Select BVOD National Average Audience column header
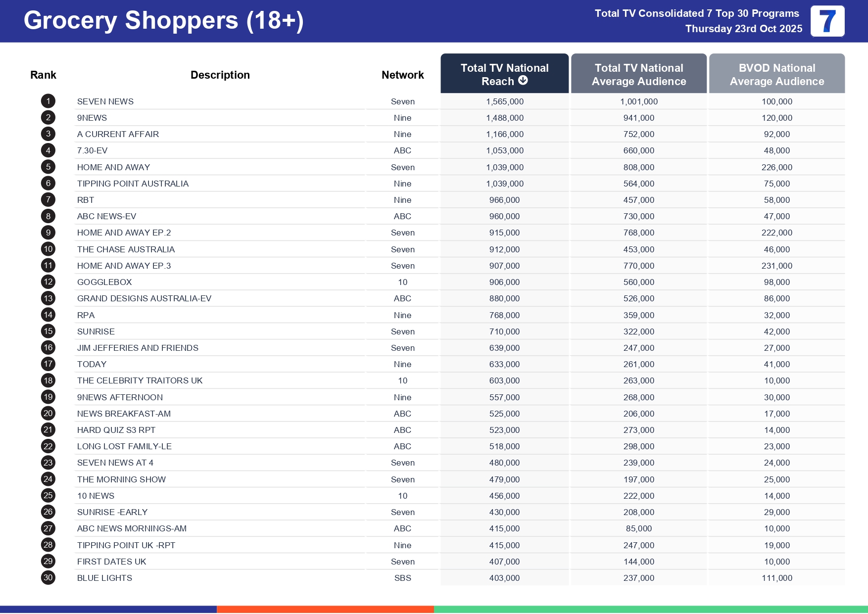This screenshot has height=614, width=868. [776, 74]
